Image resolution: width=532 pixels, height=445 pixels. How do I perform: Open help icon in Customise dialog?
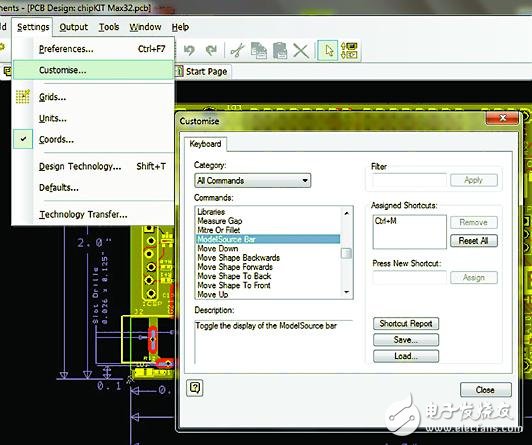coord(195,388)
